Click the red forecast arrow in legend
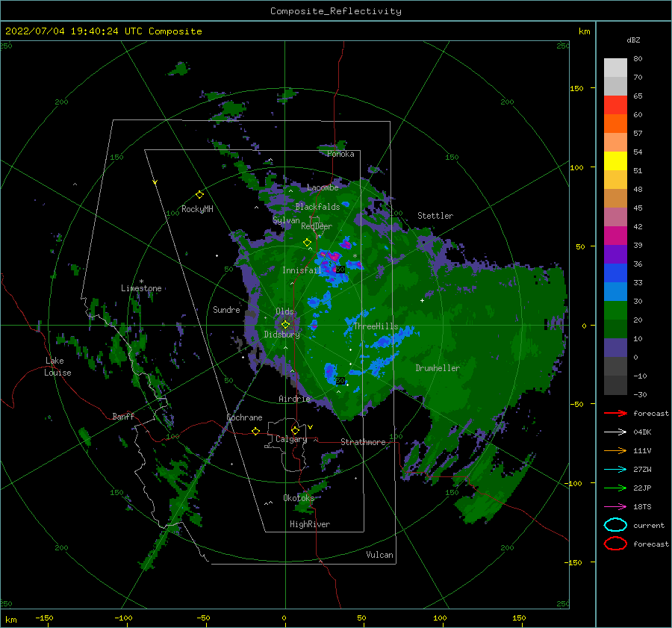Image resolution: width=672 pixels, height=628 pixels. point(615,413)
